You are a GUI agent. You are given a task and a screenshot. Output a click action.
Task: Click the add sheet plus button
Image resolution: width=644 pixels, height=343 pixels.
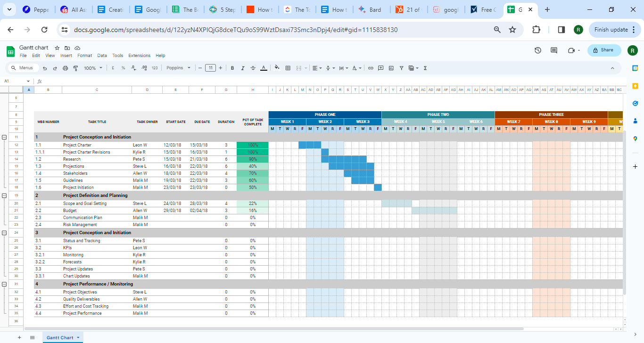coord(19,337)
